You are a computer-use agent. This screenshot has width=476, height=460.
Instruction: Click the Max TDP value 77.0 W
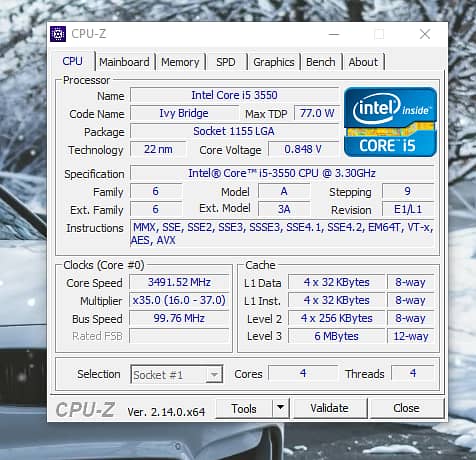pos(317,113)
